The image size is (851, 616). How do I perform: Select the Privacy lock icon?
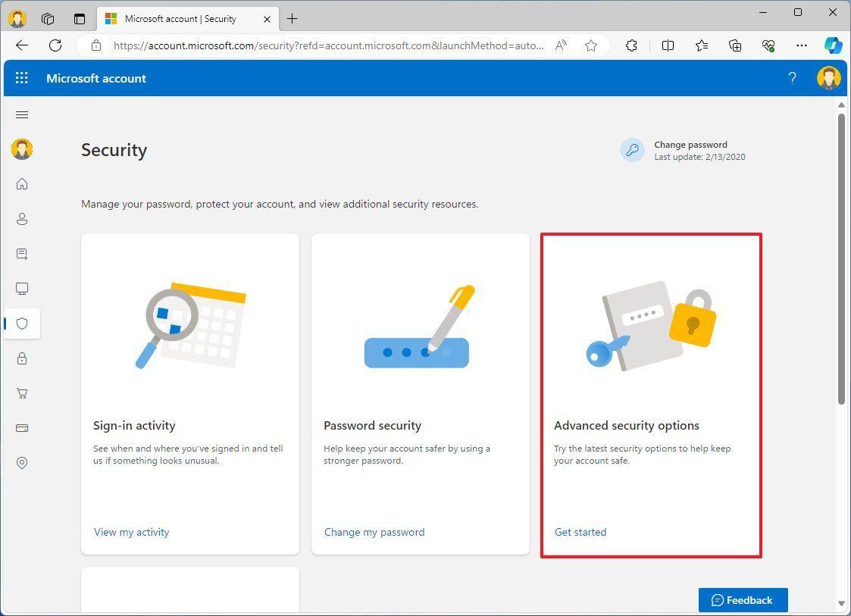[21, 358]
